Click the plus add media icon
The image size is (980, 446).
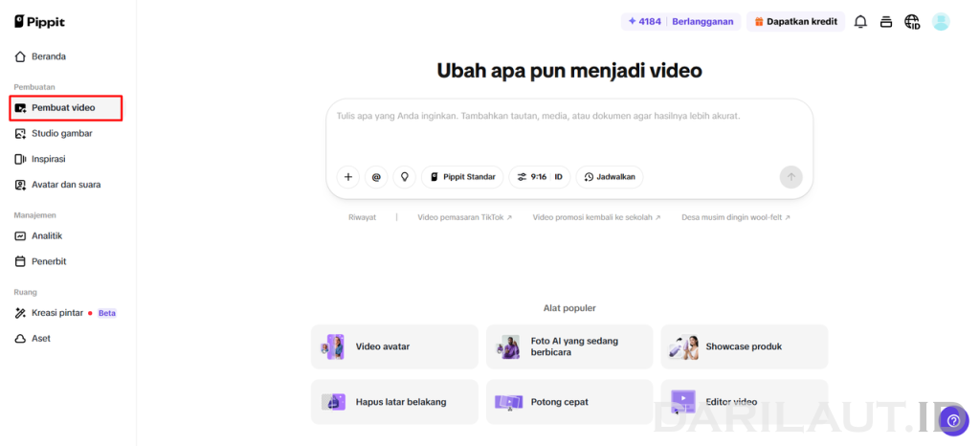[x=348, y=177]
